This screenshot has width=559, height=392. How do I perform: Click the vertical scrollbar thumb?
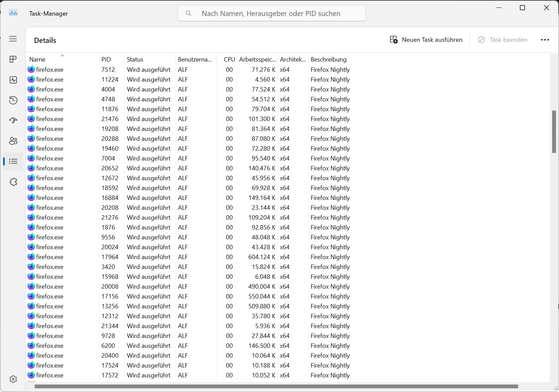point(554,132)
